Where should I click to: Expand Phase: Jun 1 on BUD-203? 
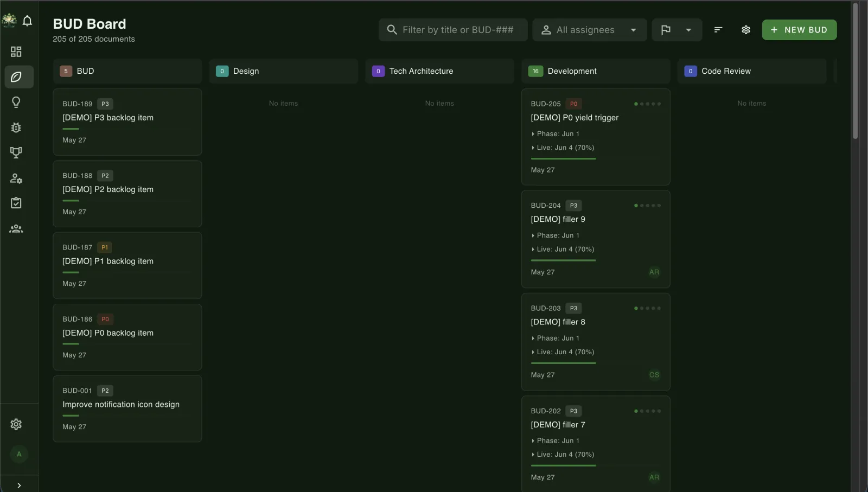555,338
